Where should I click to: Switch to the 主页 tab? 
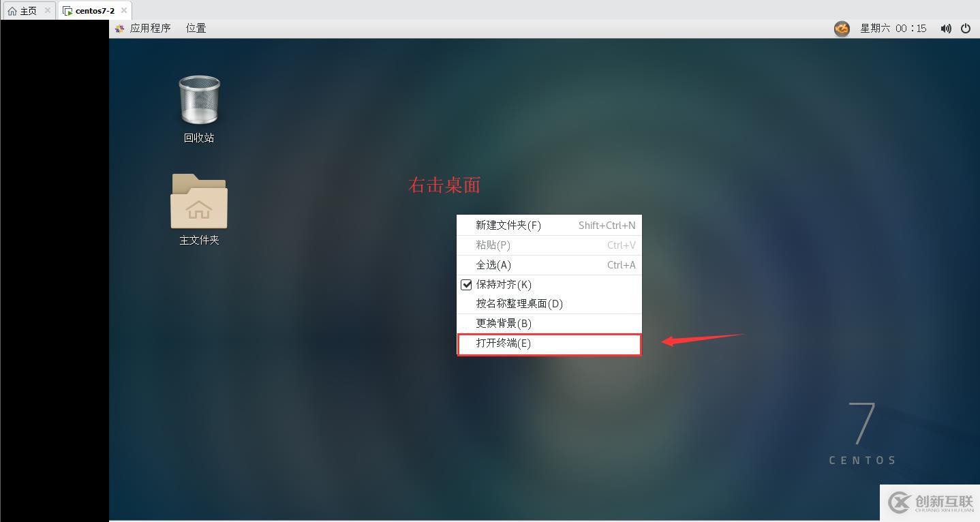pyautogui.click(x=28, y=11)
